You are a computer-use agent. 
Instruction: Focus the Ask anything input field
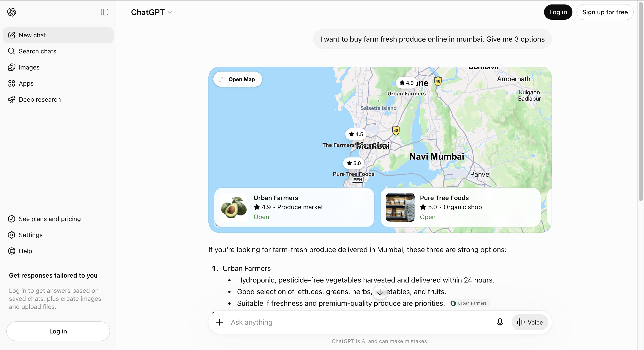[x=360, y=322]
